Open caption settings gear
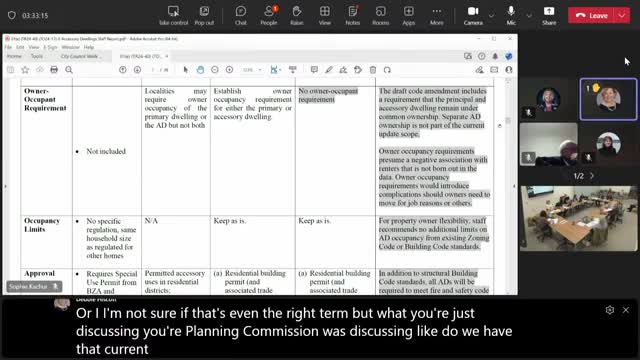Viewport: 640px width, 360px height. (610, 310)
